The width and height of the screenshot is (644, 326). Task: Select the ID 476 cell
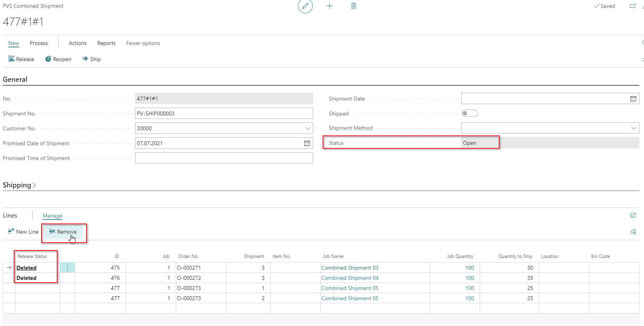(x=100, y=278)
